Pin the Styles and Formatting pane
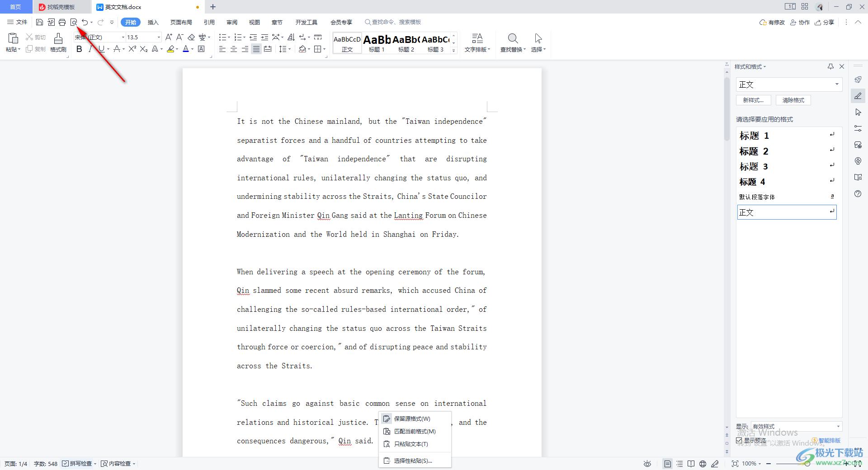This screenshot has height=470, width=868. tap(830, 66)
